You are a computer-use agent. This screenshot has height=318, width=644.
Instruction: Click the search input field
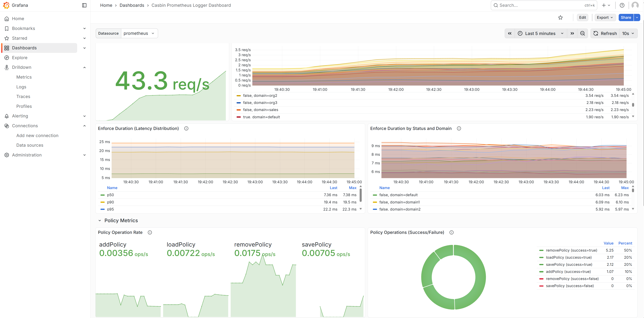click(544, 5)
